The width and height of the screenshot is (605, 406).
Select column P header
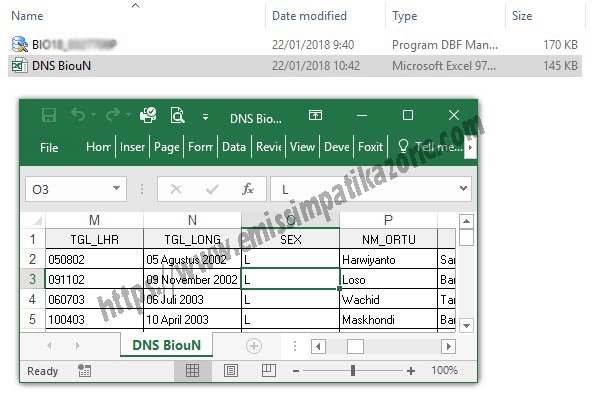tap(388, 220)
